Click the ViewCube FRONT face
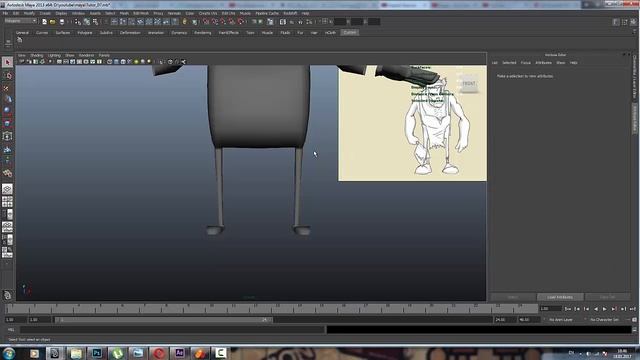Screen dimensions: 640x360 pyautogui.click(x=469, y=84)
